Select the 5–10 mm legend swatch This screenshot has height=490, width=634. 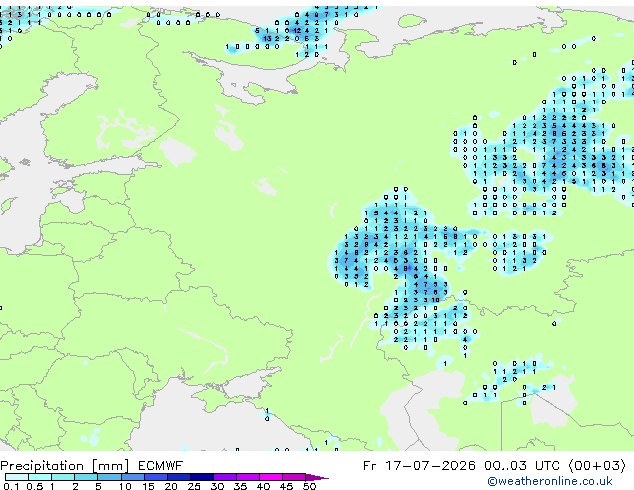click(109, 477)
